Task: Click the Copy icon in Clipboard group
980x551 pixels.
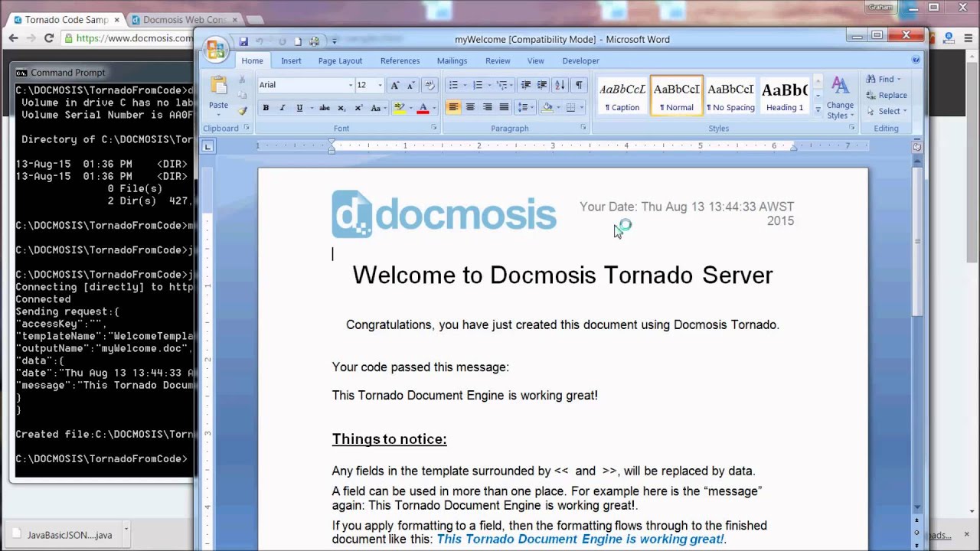Action: (x=242, y=95)
